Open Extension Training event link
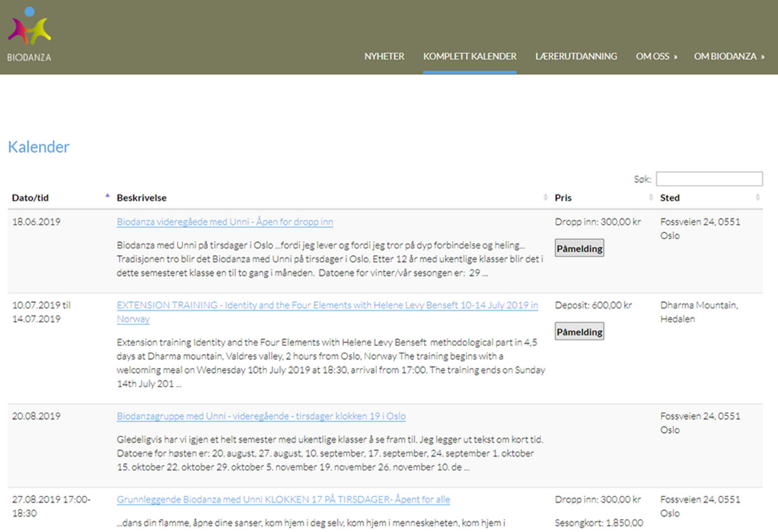This screenshot has width=778, height=532. coord(327,305)
